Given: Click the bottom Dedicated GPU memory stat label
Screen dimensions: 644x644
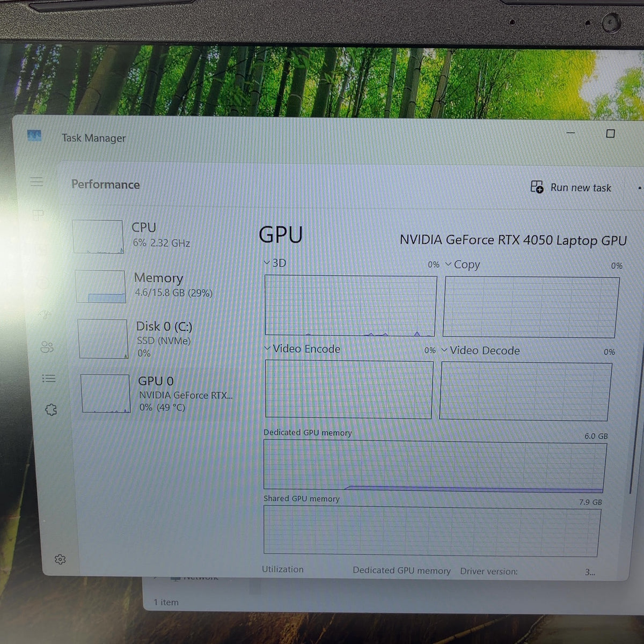Looking at the screenshot, I should (401, 570).
